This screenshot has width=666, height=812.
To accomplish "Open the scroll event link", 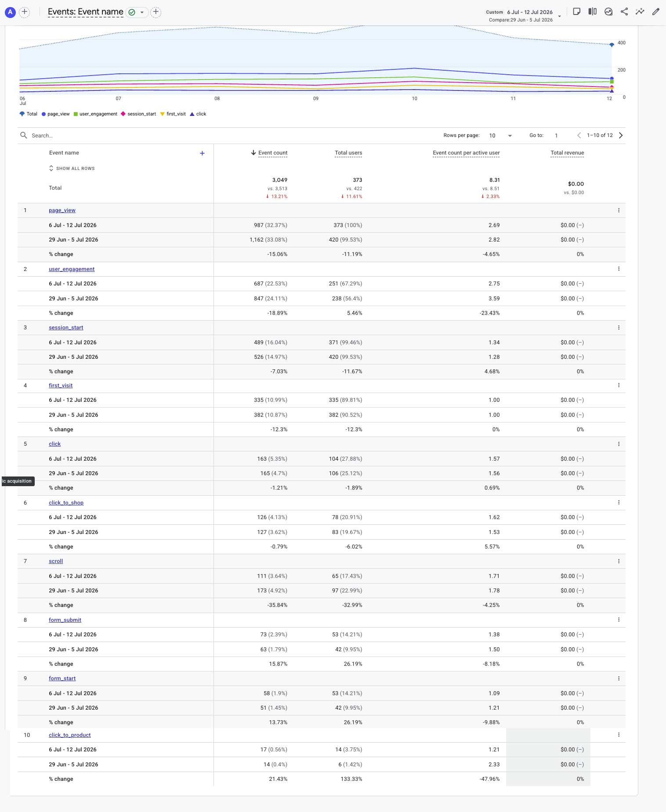I will click(x=56, y=561).
